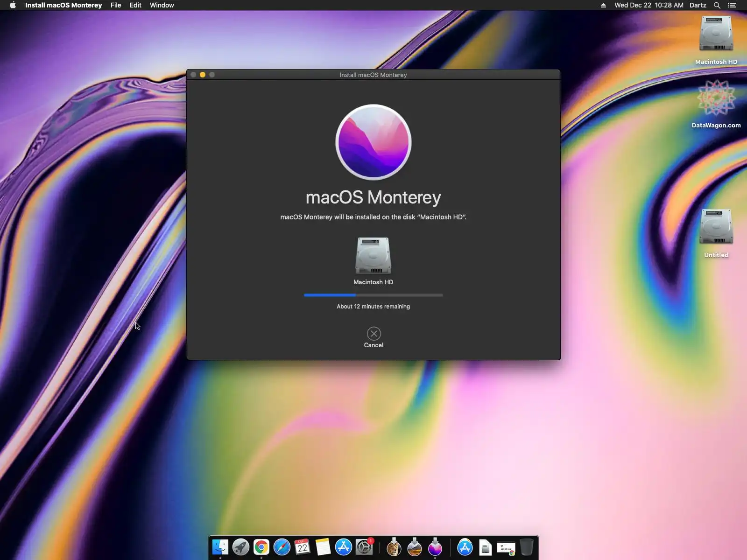Open Calendar from the Dock
Image resolution: width=747 pixels, height=560 pixels.
[303, 547]
